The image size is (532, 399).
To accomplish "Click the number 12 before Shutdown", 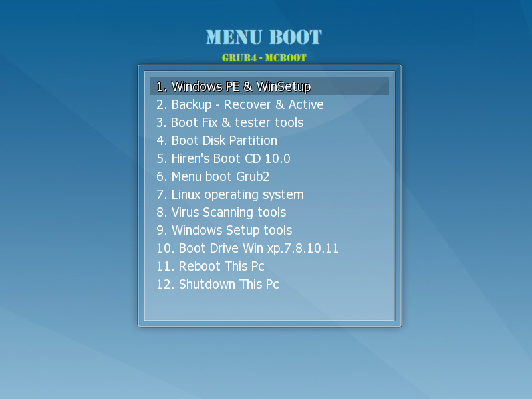I will pos(164,284).
